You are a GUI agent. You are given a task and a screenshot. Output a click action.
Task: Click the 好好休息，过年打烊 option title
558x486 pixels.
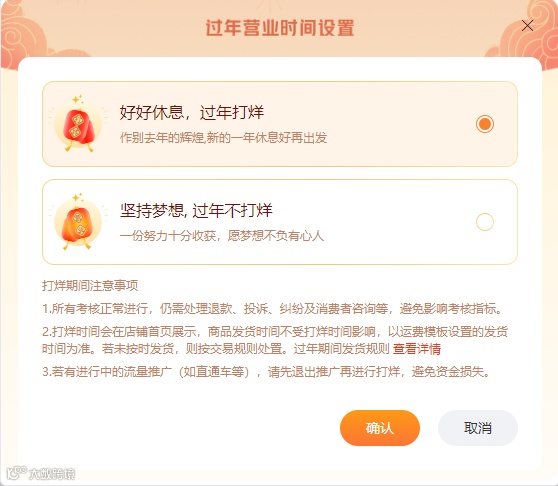coord(191,112)
